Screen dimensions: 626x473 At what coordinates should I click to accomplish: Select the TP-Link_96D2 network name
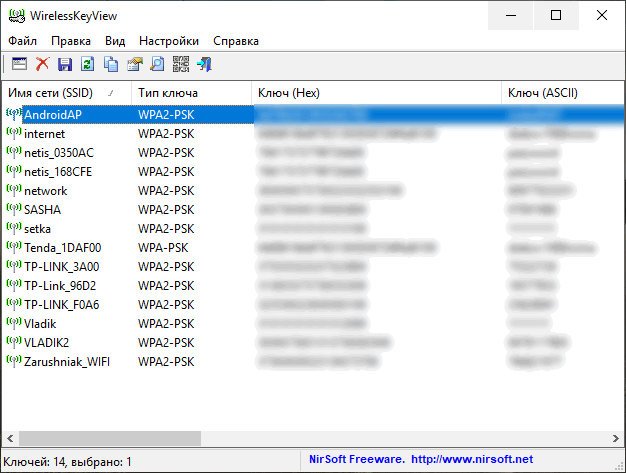pyautogui.click(x=60, y=286)
